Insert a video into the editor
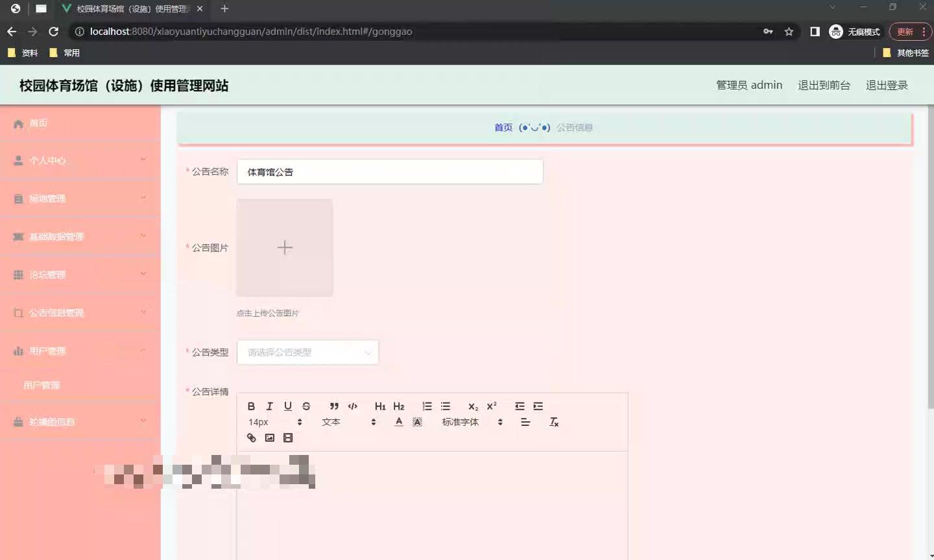Viewport: 934px width, 560px height. [288, 438]
